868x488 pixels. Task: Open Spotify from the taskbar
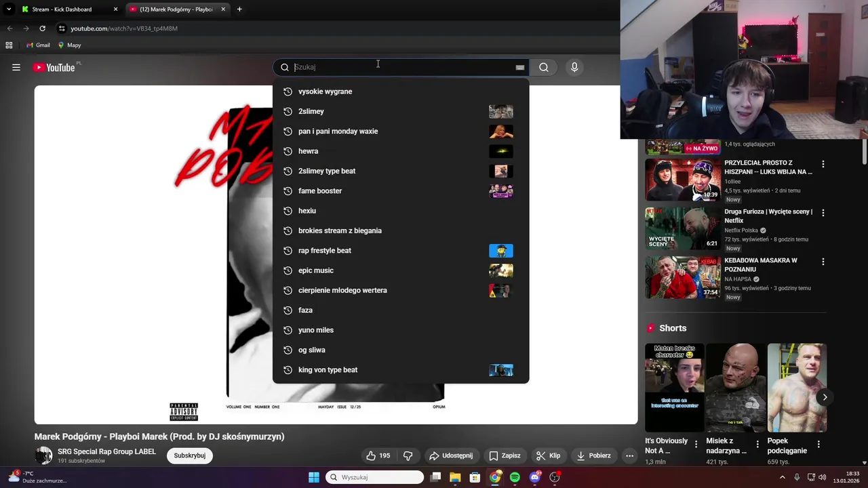click(x=515, y=477)
